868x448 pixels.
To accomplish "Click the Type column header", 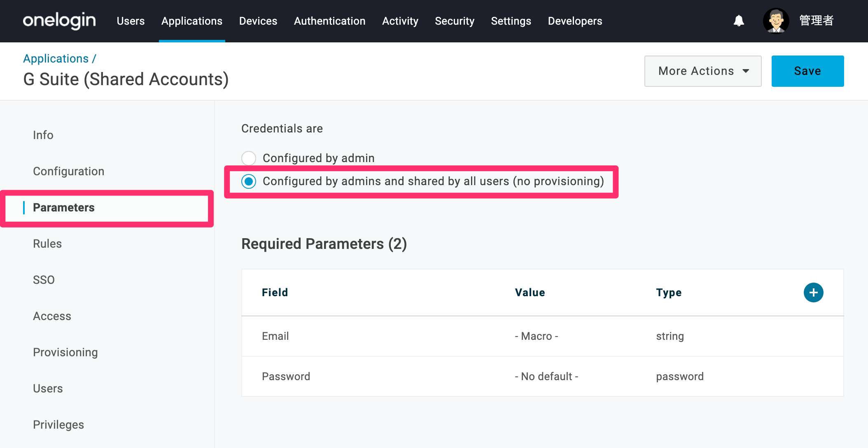I will [x=669, y=292].
